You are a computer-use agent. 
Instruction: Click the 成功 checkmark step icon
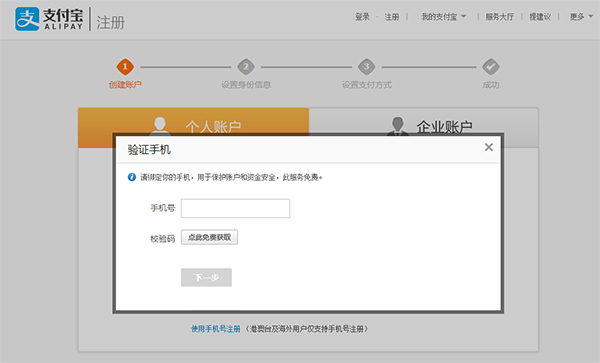[x=491, y=67]
